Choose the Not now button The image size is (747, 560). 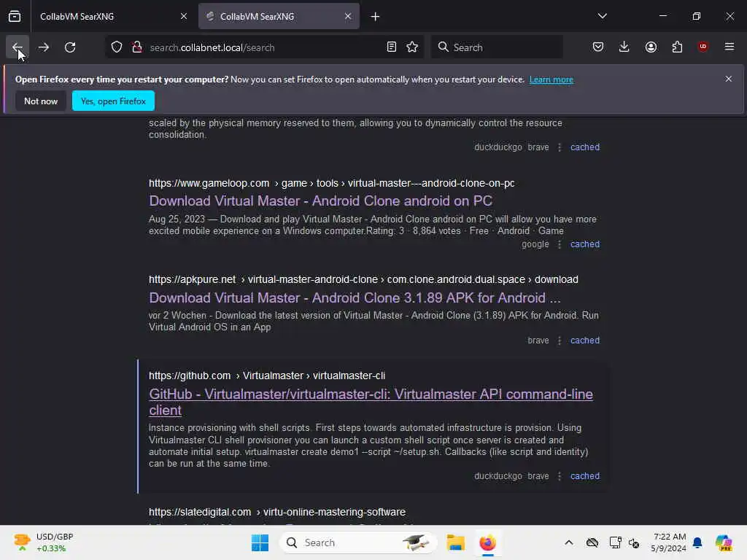point(41,101)
